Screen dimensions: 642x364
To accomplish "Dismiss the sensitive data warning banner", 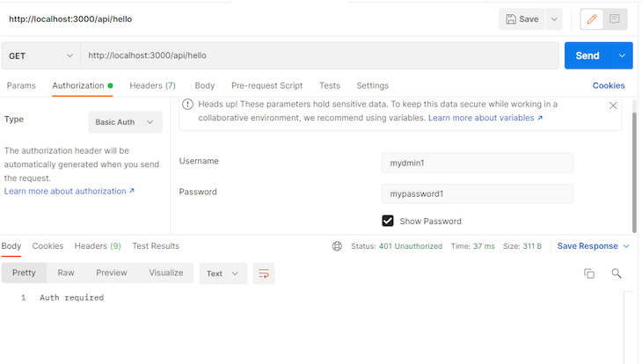I will point(613,106).
